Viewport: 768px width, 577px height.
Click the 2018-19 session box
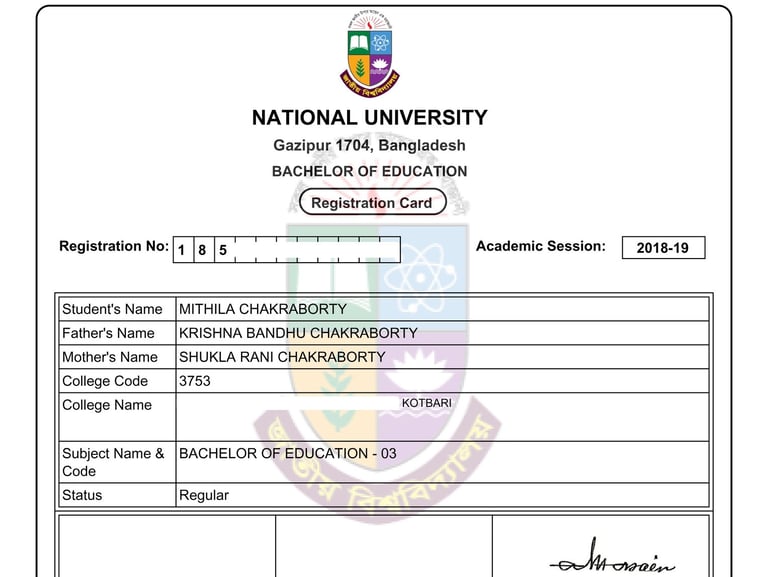pyautogui.click(x=663, y=248)
